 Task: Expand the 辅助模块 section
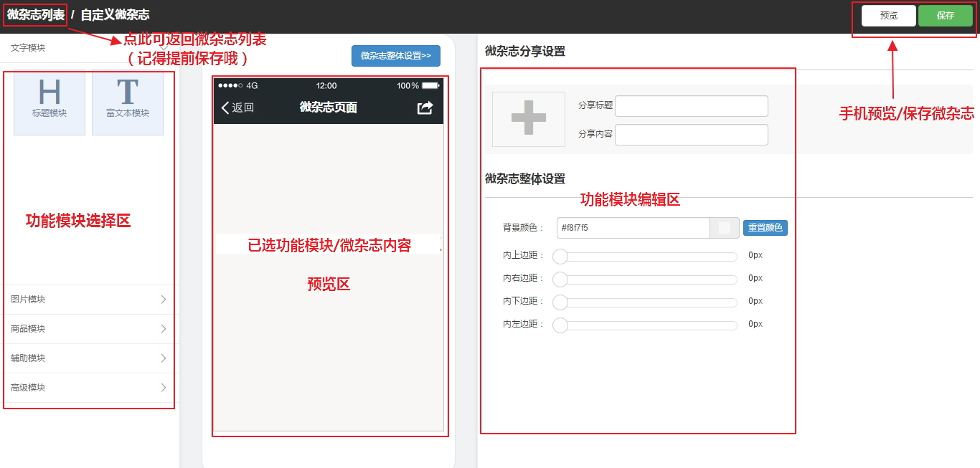click(x=89, y=358)
